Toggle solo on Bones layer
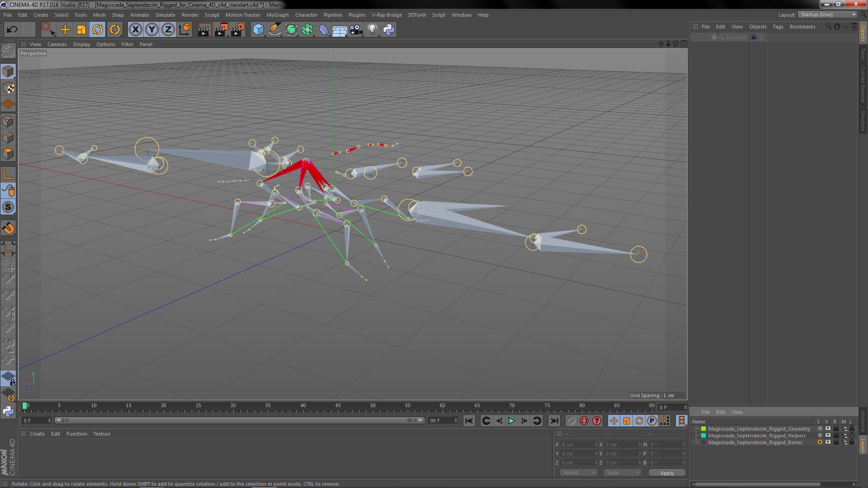 pos(820,442)
